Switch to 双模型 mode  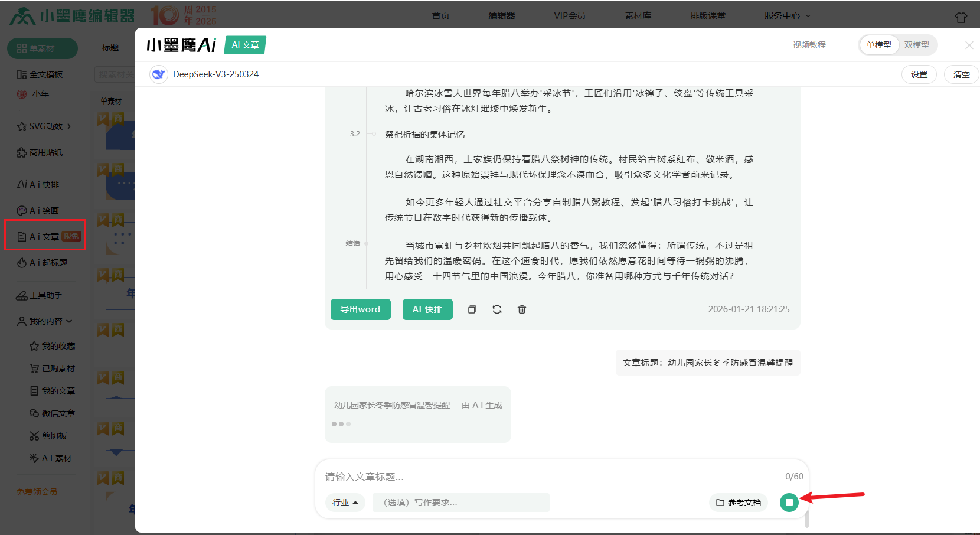click(916, 45)
